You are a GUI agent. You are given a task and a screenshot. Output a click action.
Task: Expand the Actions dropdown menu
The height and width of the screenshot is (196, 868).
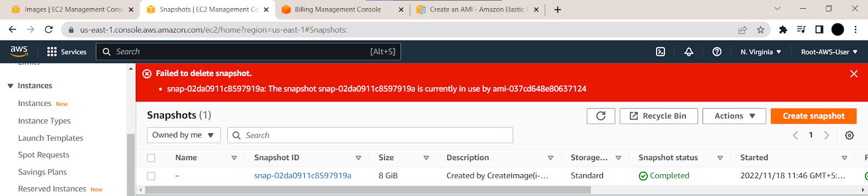[734, 116]
